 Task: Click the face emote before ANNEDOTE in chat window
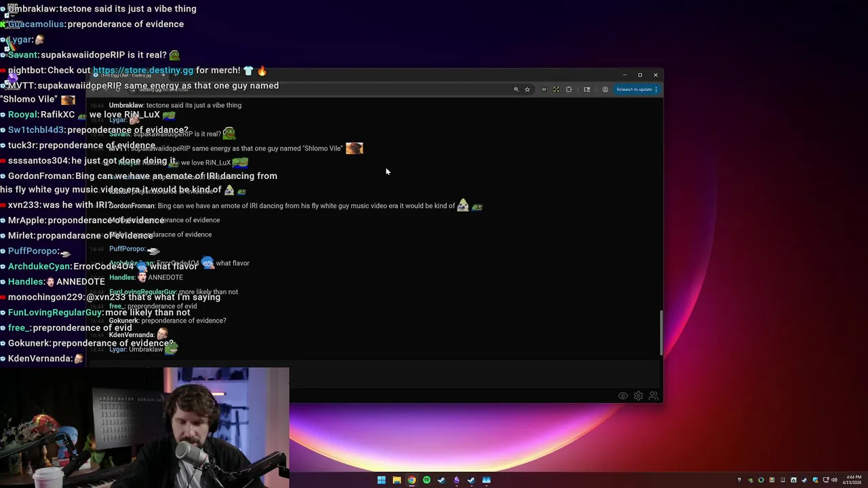142,277
